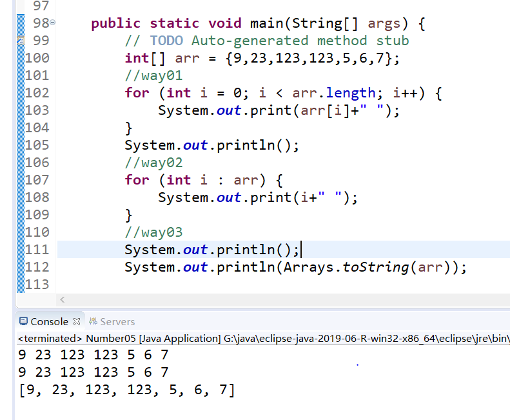The image size is (510, 420).
Task: Place cursor on Arrays.toString method call
Action: [370, 267]
